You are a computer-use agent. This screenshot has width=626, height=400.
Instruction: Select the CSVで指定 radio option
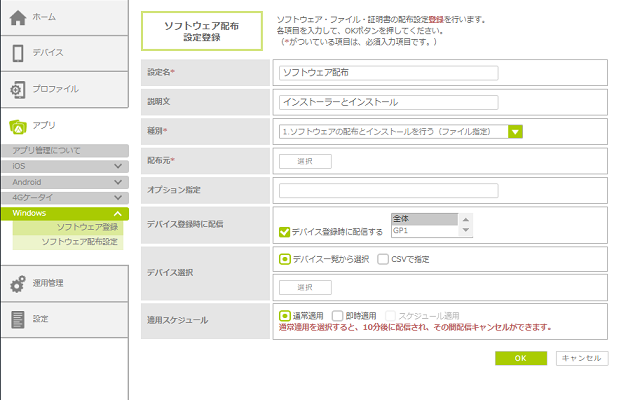click(382, 259)
